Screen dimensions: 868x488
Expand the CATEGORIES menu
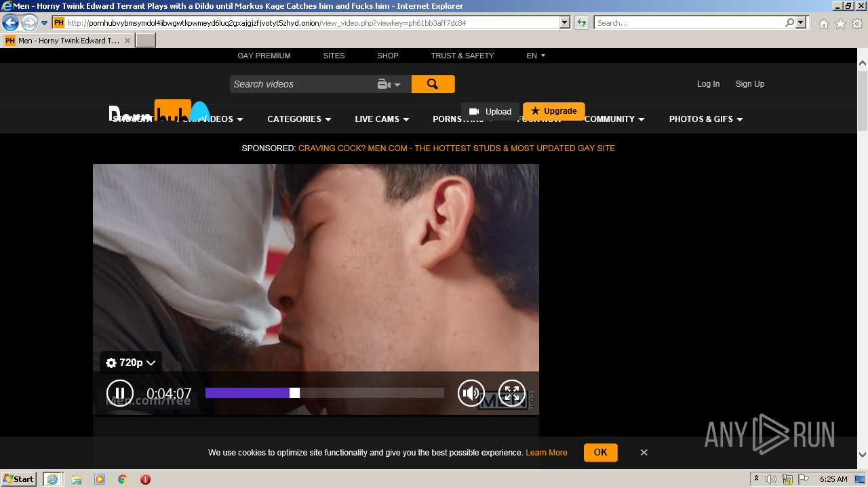[x=299, y=119]
